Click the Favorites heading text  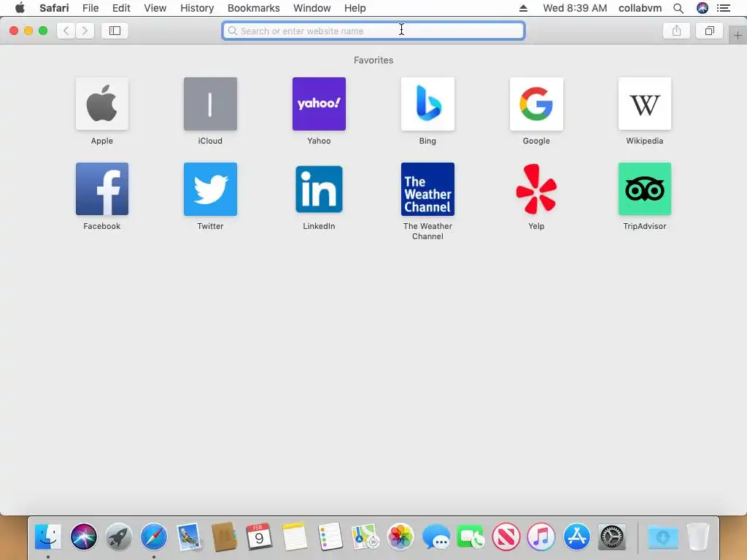[373, 60]
